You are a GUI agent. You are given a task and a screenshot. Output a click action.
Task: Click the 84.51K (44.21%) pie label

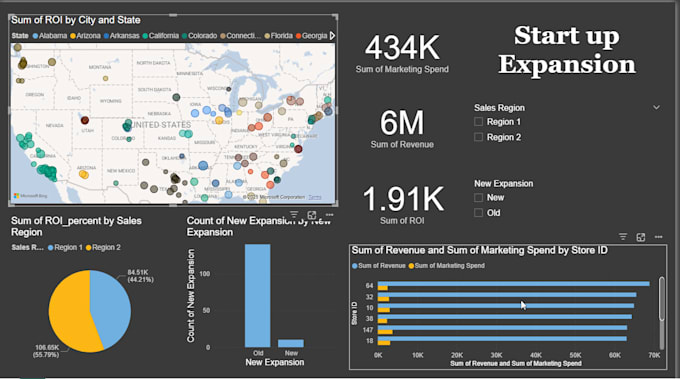(140, 276)
